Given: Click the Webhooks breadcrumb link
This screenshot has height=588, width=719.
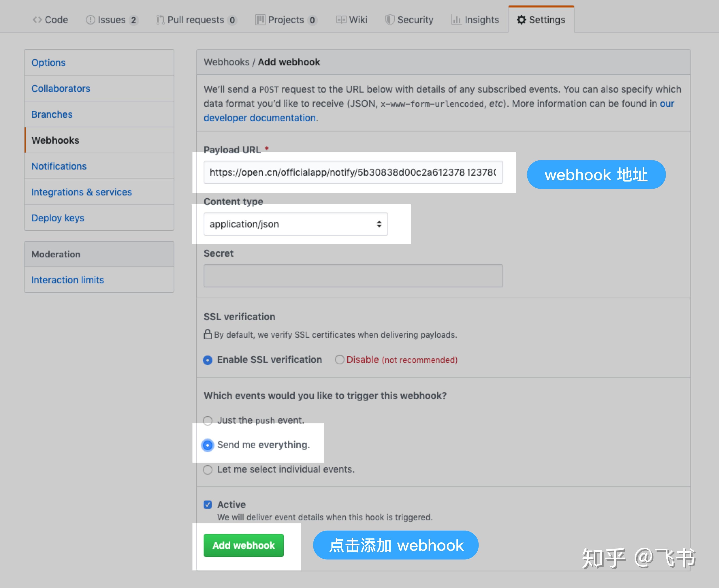Looking at the screenshot, I should click(226, 62).
